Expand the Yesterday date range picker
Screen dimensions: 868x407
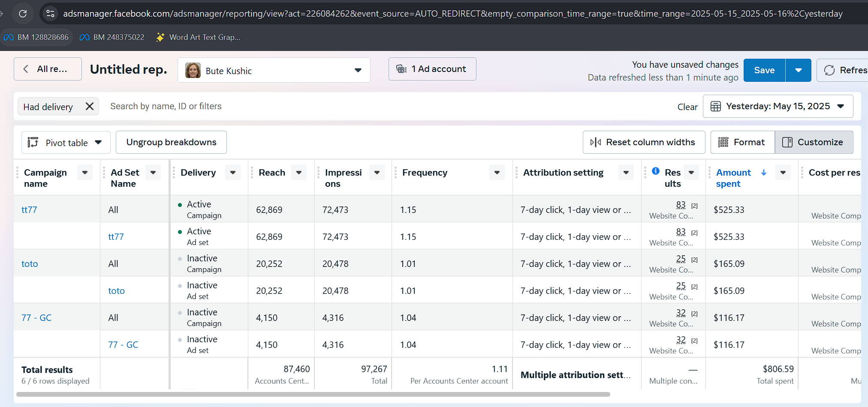point(778,106)
